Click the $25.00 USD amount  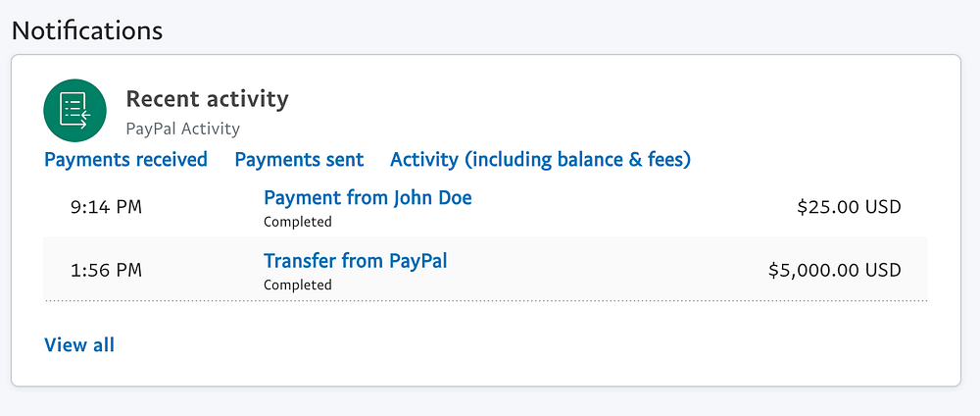pyautogui.click(x=848, y=207)
